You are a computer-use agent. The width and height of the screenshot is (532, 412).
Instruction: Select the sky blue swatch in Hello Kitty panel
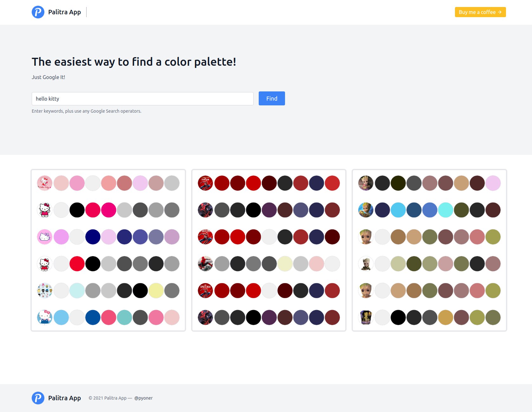[x=61, y=317]
